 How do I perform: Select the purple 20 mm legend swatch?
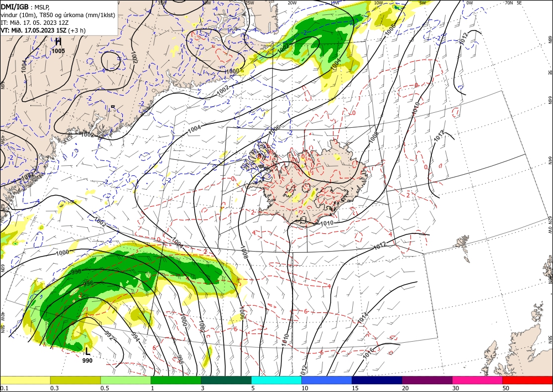click(x=427, y=380)
